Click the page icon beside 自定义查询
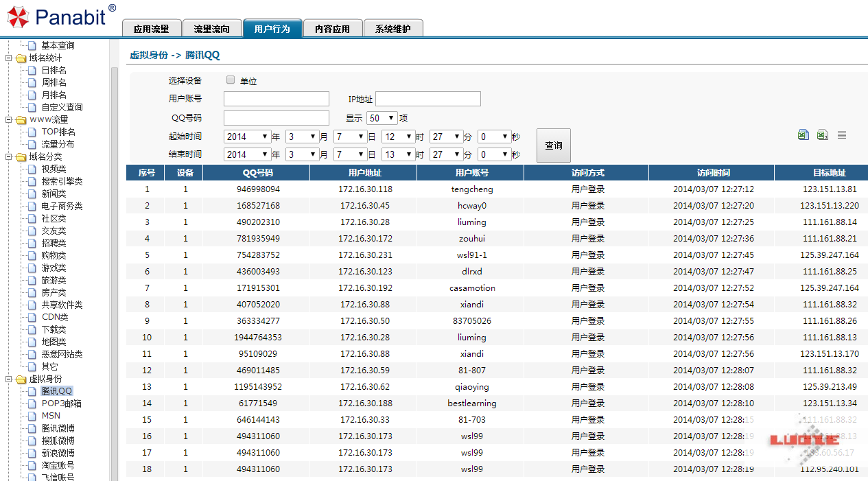The height and width of the screenshot is (481, 868). pyautogui.click(x=32, y=107)
